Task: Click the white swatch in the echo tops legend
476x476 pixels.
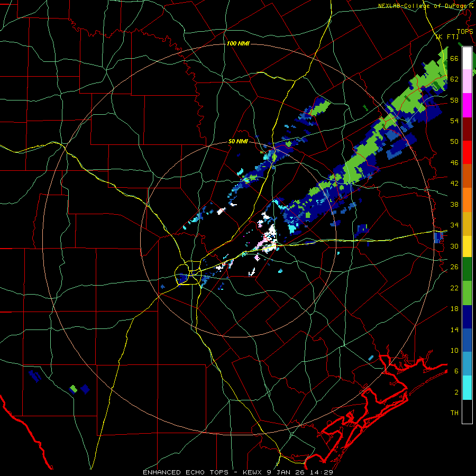Action: (x=467, y=58)
